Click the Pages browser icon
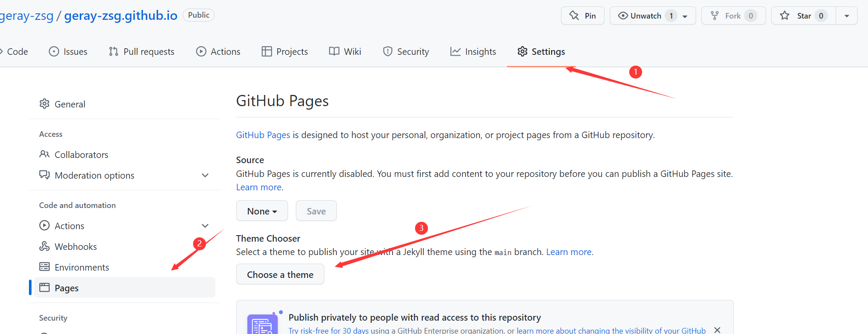Viewport: 868px width, 334px height. pyautogui.click(x=44, y=287)
